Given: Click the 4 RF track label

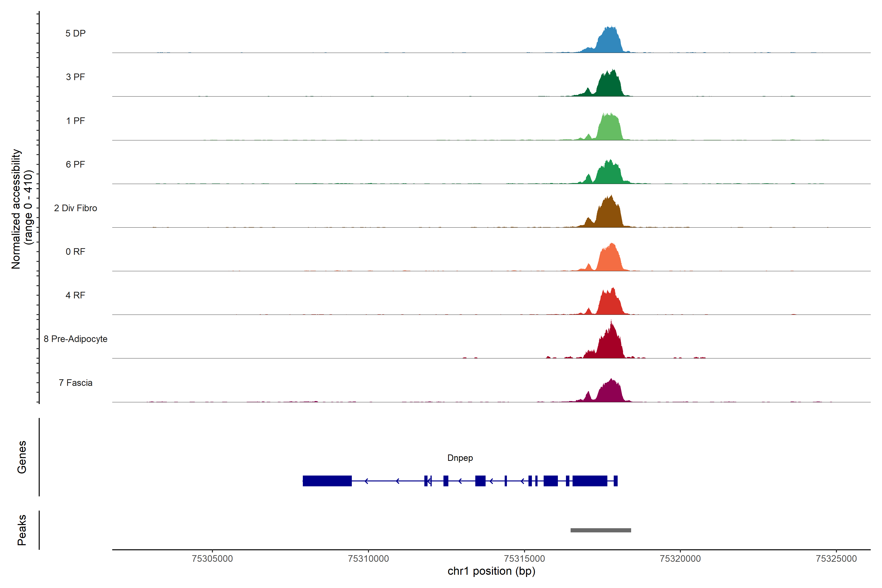Looking at the screenshot, I should click(x=75, y=295).
